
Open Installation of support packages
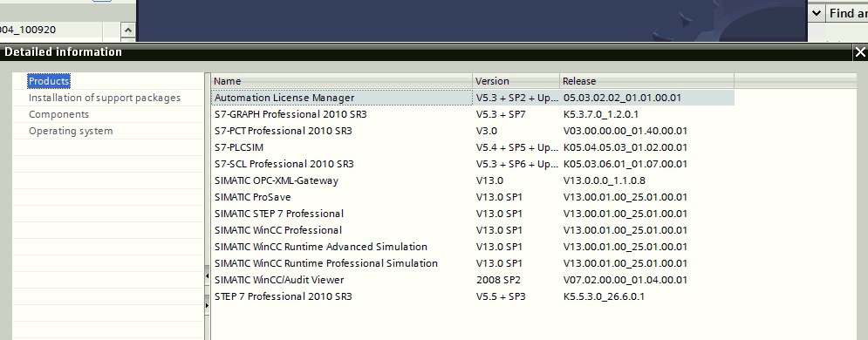tap(105, 98)
